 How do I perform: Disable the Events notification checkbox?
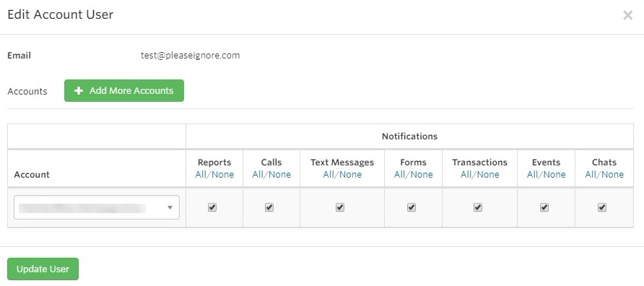pyautogui.click(x=544, y=207)
